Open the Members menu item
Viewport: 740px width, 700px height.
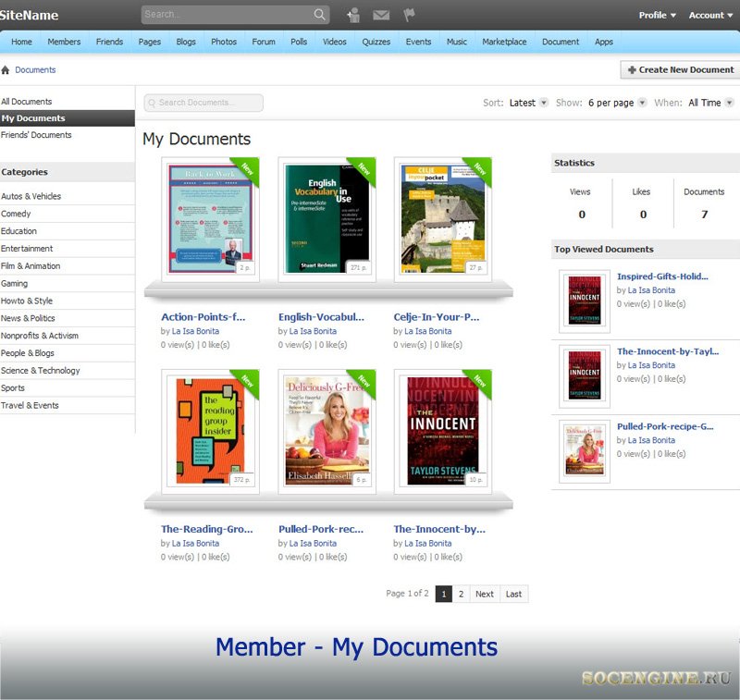pyautogui.click(x=64, y=42)
